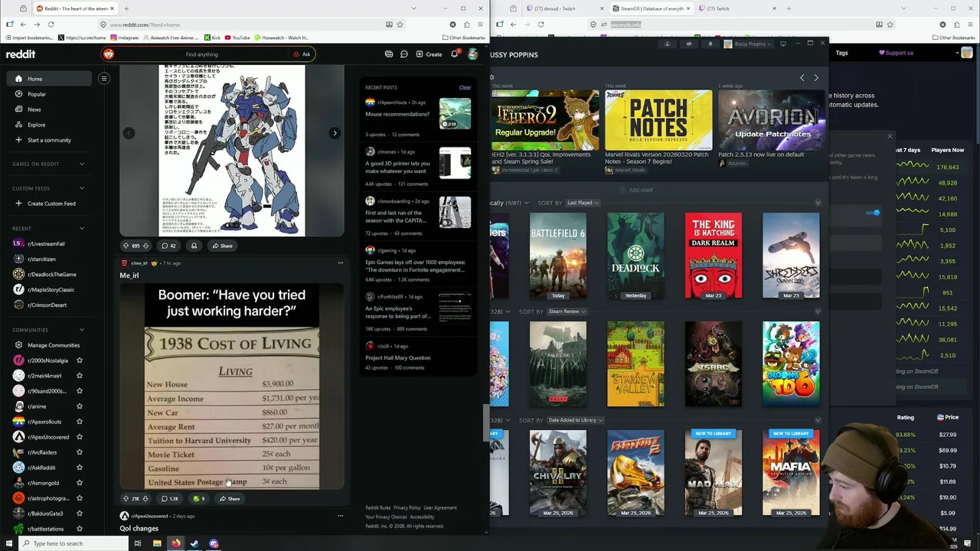Favorite r/2000sNostalgia with its star
This screenshot has width=980, height=551.
[80, 360]
